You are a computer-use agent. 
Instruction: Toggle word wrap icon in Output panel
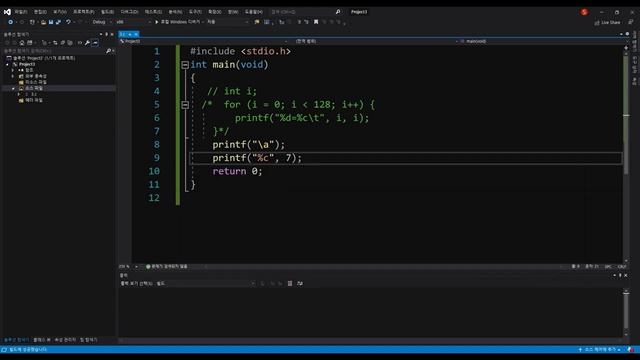[x=300, y=283]
